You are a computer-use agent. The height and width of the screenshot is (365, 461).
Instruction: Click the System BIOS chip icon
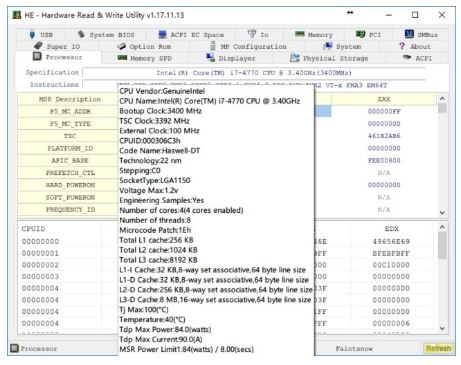click(81, 34)
